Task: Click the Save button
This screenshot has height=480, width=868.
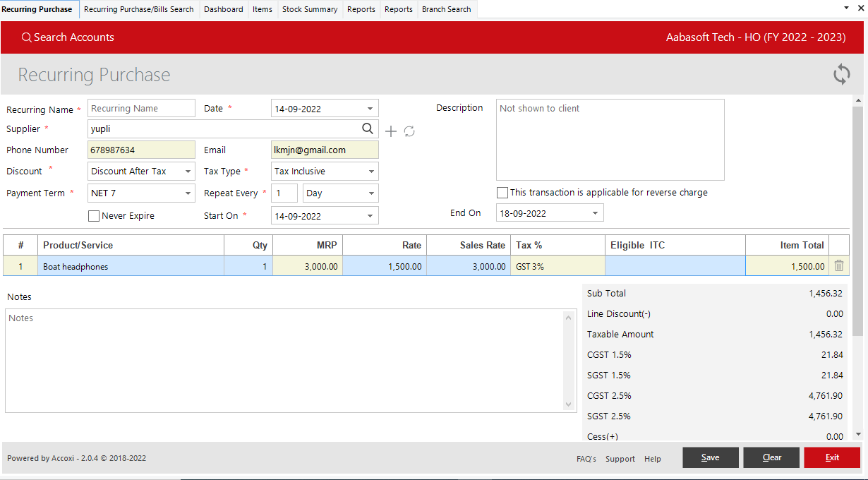Action: (711, 457)
